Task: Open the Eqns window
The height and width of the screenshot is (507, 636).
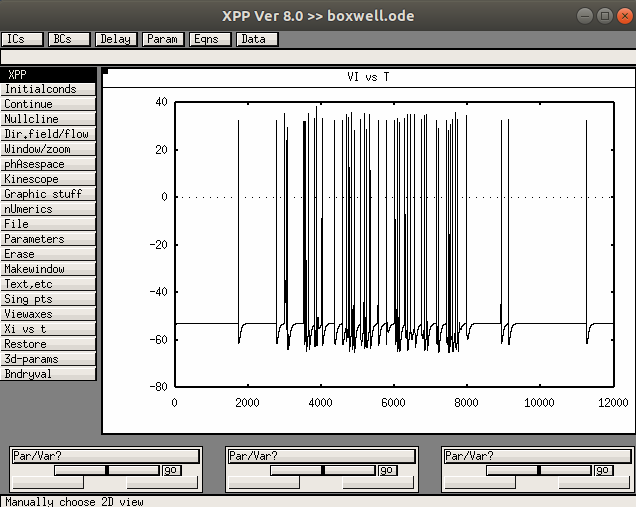Action: (210, 39)
